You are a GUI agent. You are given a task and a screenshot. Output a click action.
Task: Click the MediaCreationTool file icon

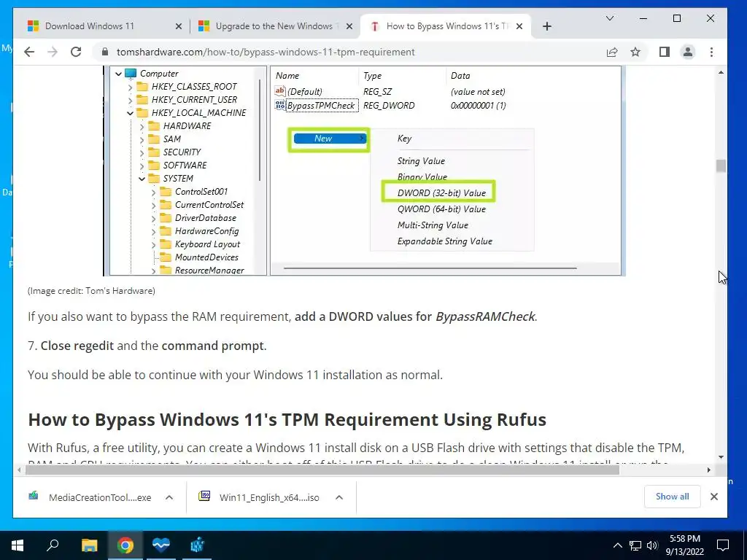tap(34, 496)
